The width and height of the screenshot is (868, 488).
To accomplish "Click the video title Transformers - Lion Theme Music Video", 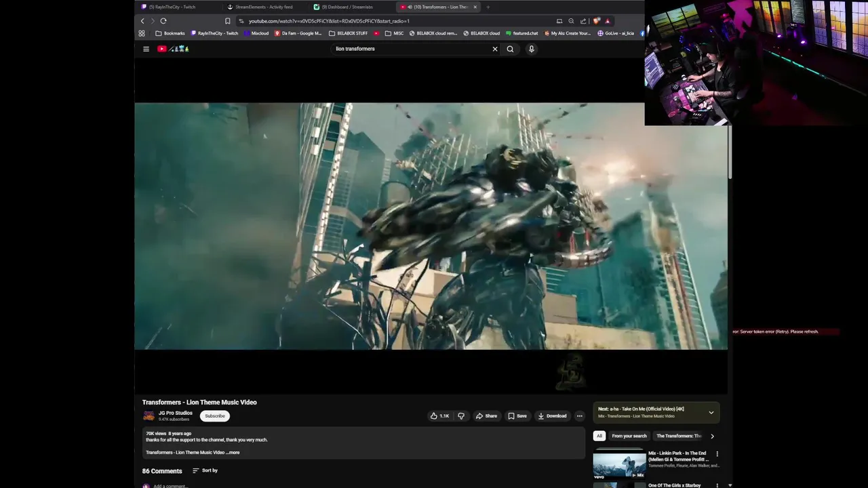I will (x=199, y=402).
